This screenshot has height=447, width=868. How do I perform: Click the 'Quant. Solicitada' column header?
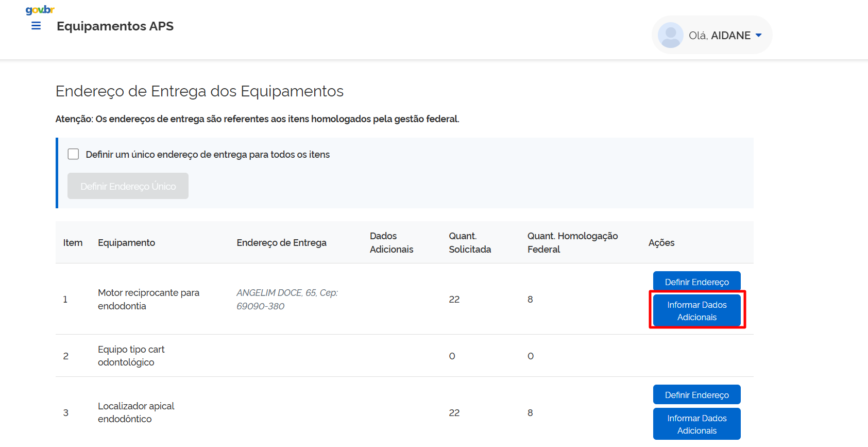(x=469, y=243)
